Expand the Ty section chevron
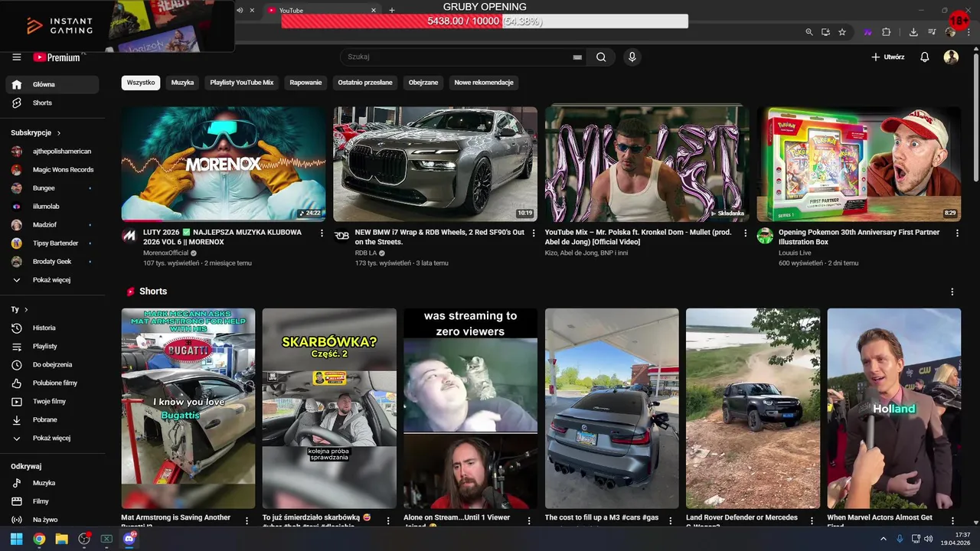 (26, 309)
